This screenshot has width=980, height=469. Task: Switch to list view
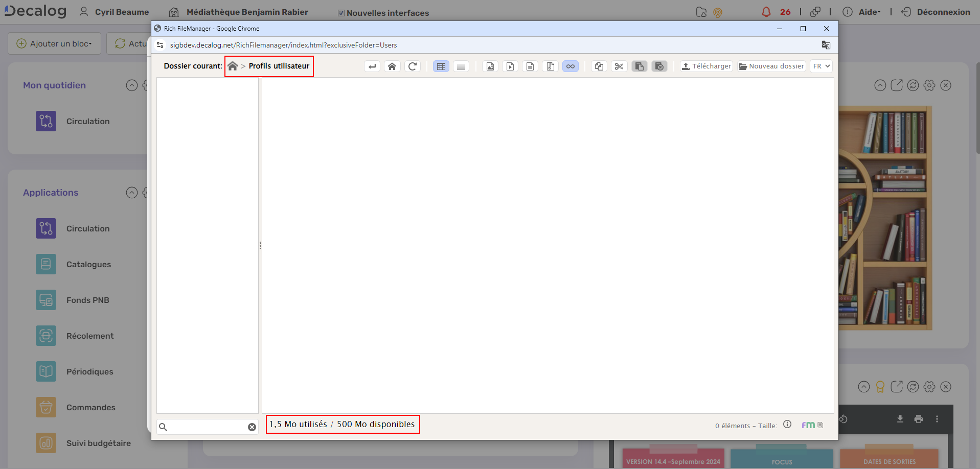click(x=461, y=66)
